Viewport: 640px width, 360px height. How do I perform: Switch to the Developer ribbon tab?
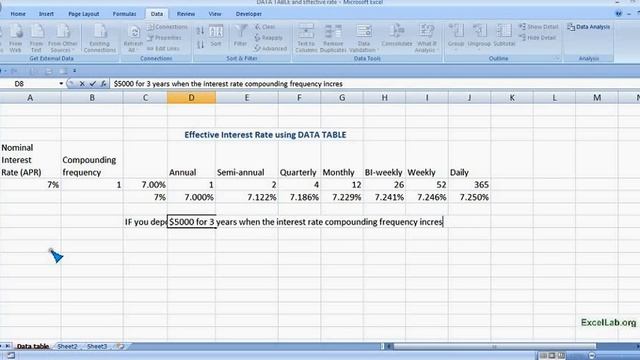(x=249, y=14)
